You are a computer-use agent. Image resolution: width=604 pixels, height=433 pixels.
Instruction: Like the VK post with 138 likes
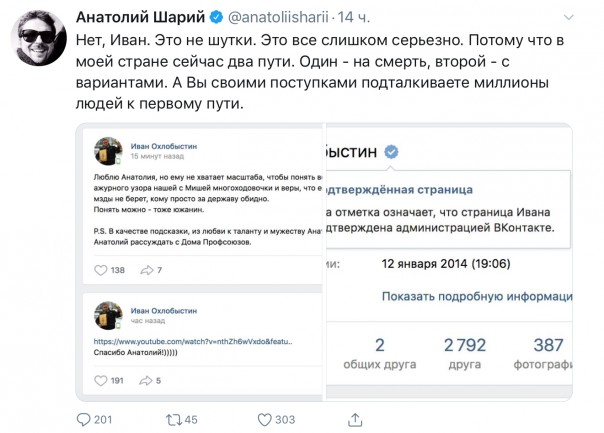tap(100, 270)
